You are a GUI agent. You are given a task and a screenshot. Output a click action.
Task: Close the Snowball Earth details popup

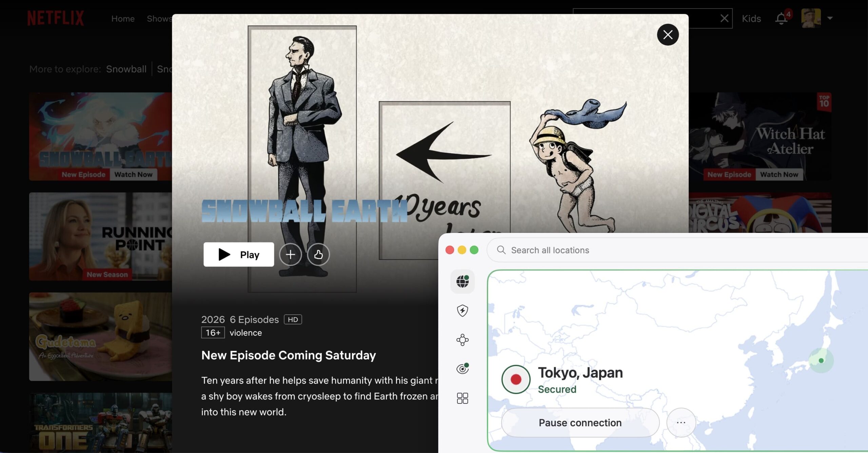[668, 35]
